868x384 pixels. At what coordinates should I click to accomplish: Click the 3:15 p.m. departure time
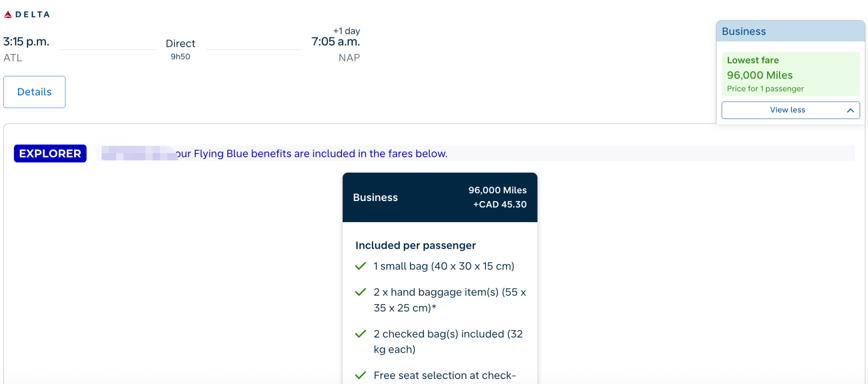pos(26,41)
